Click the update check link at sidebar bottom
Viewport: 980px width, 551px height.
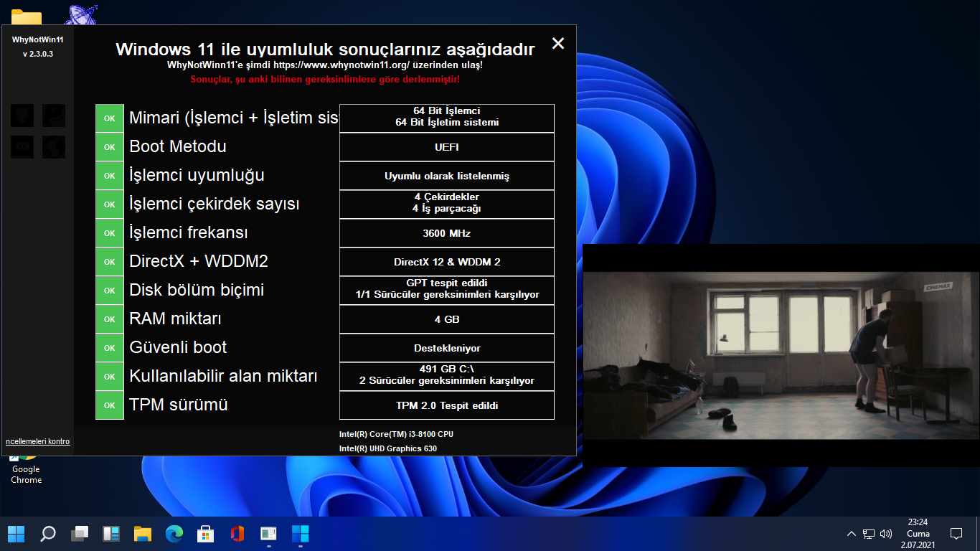coord(37,441)
